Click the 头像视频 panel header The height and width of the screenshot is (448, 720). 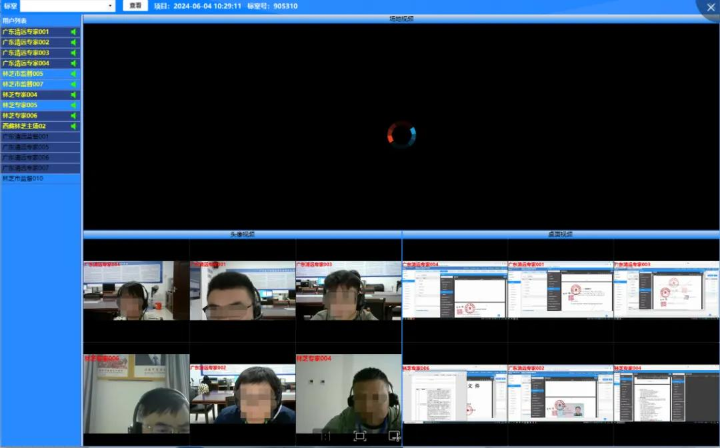pos(242,234)
